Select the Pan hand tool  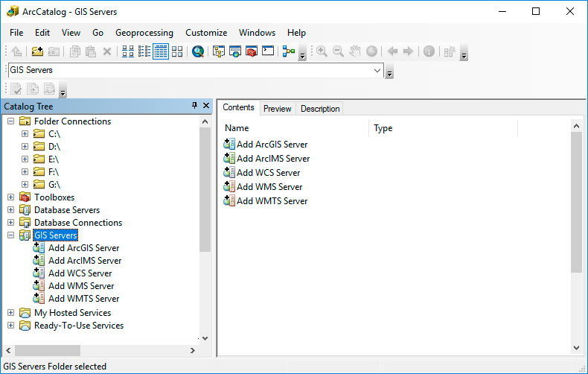pos(355,51)
